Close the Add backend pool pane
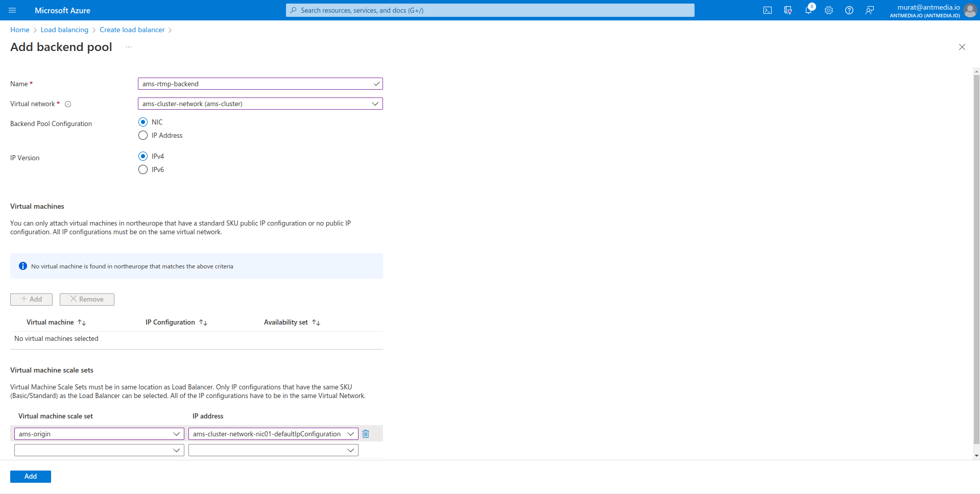 (x=962, y=47)
